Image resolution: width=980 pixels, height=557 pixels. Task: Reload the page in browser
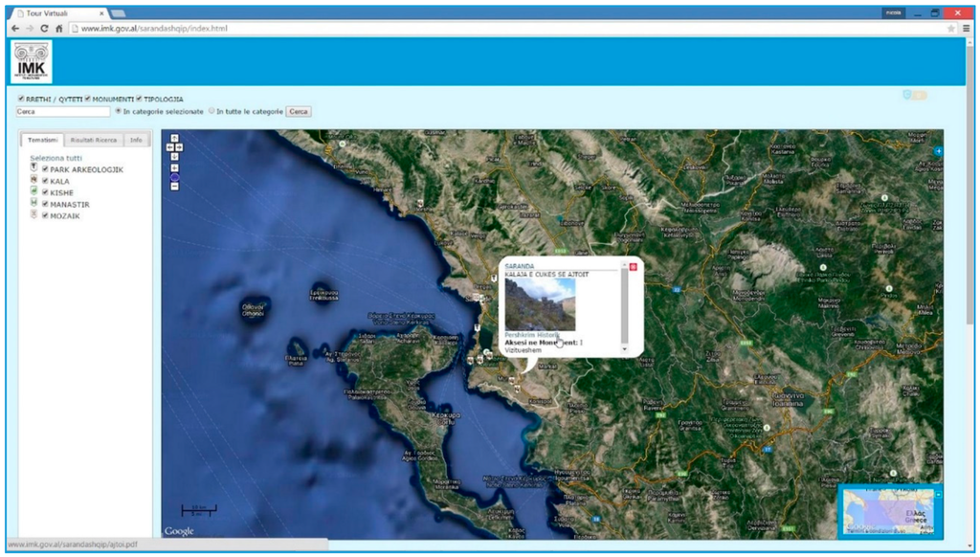[44, 29]
